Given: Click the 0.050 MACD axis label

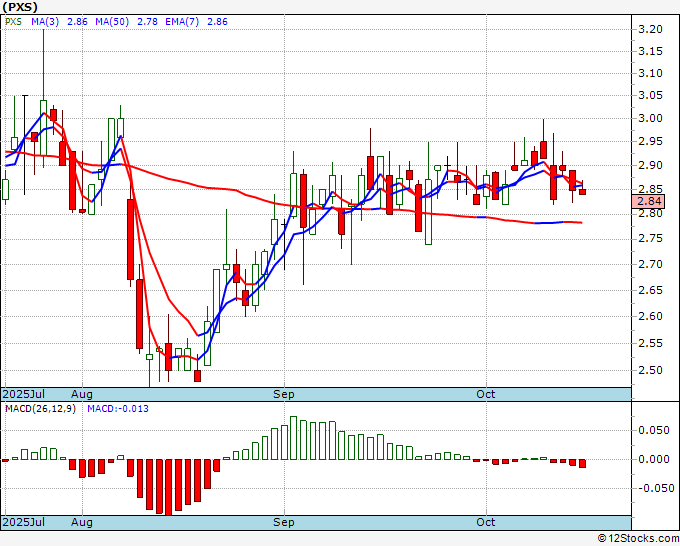Looking at the screenshot, I should pyautogui.click(x=652, y=430).
